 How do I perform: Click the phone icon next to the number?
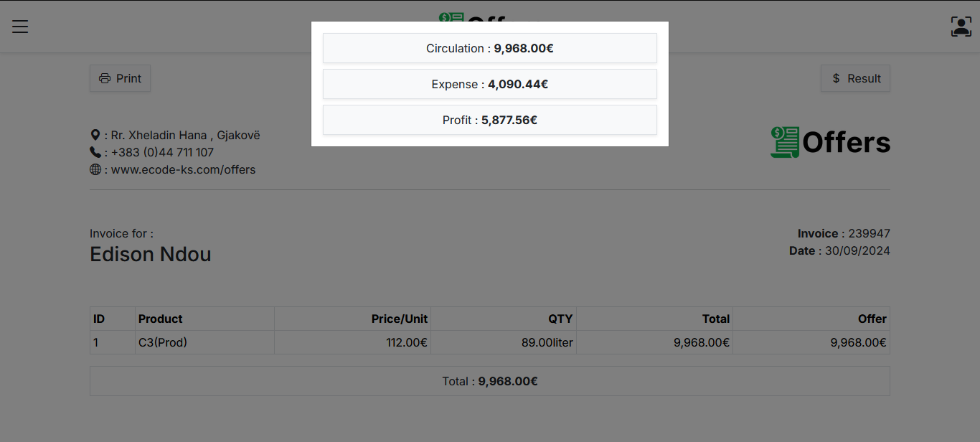pyautogui.click(x=95, y=152)
